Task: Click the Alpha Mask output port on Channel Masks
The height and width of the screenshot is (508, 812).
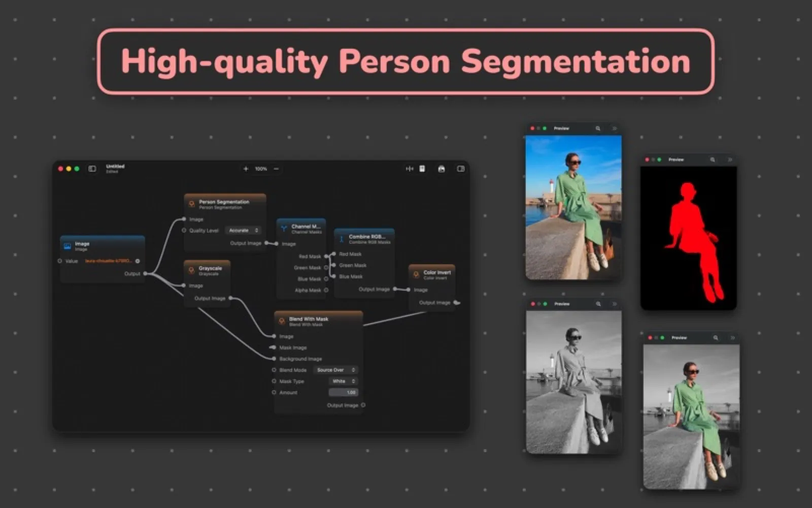Action: [x=326, y=290]
